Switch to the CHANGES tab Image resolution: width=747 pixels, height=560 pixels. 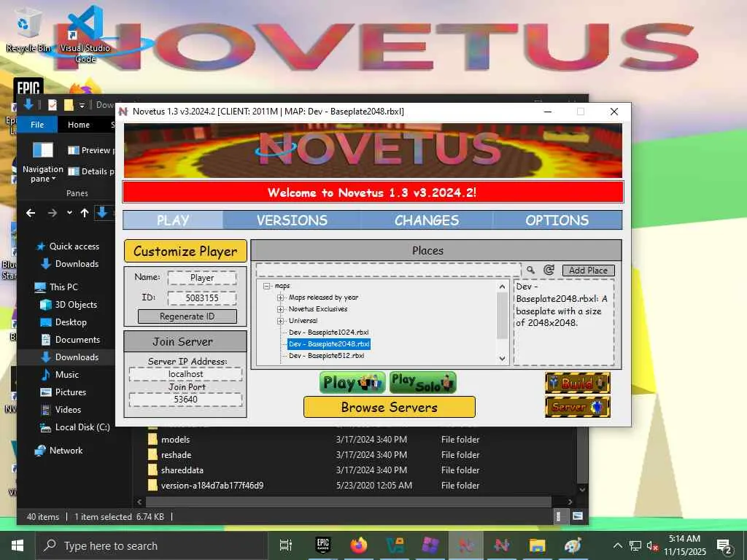[426, 220]
